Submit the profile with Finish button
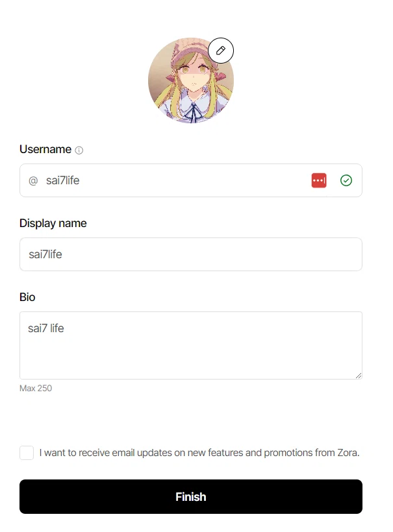The image size is (393, 532). pos(191,497)
